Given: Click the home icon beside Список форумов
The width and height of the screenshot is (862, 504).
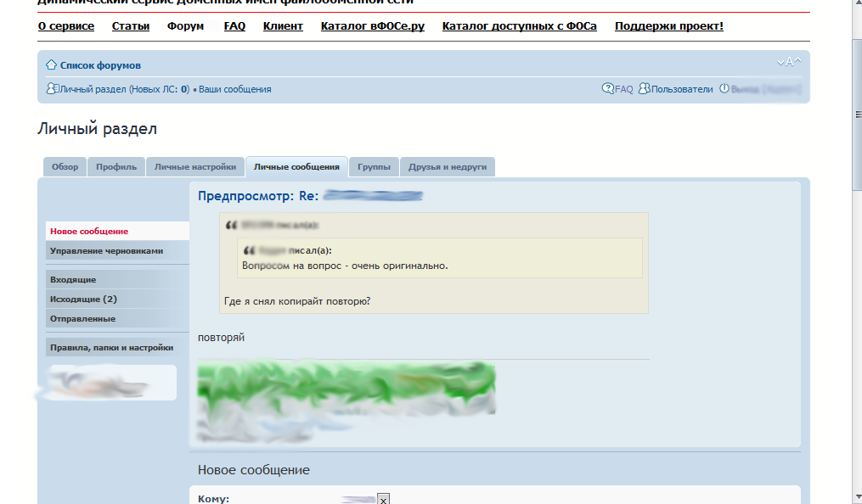Looking at the screenshot, I should click(51, 65).
